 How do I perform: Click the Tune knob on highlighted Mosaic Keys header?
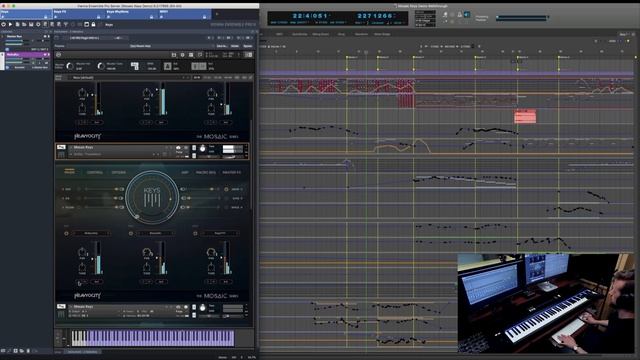coord(203,149)
